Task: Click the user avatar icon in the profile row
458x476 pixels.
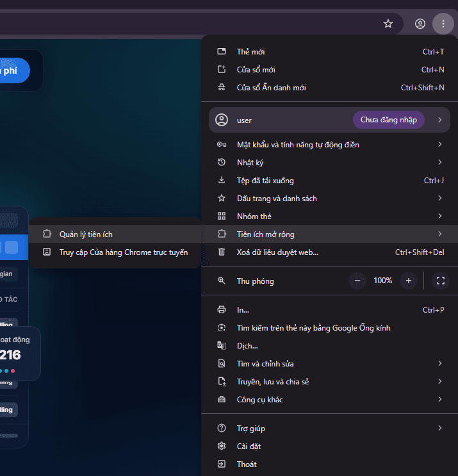Action: click(x=222, y=120)
